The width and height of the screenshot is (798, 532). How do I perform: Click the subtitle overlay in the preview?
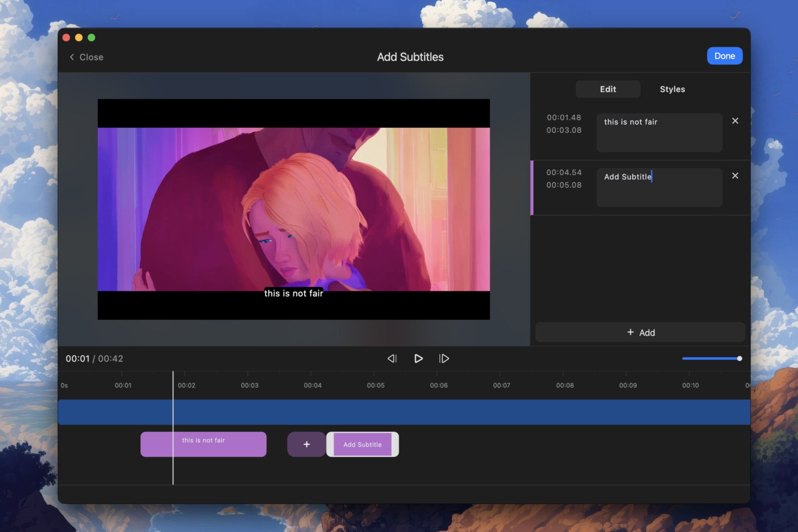[294, 293]
